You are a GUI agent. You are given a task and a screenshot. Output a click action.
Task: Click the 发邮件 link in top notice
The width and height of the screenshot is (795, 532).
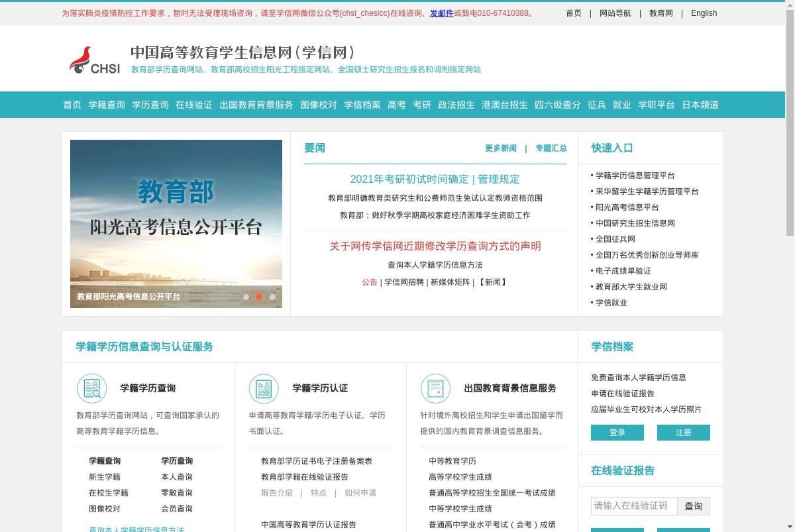pos(442,13)
